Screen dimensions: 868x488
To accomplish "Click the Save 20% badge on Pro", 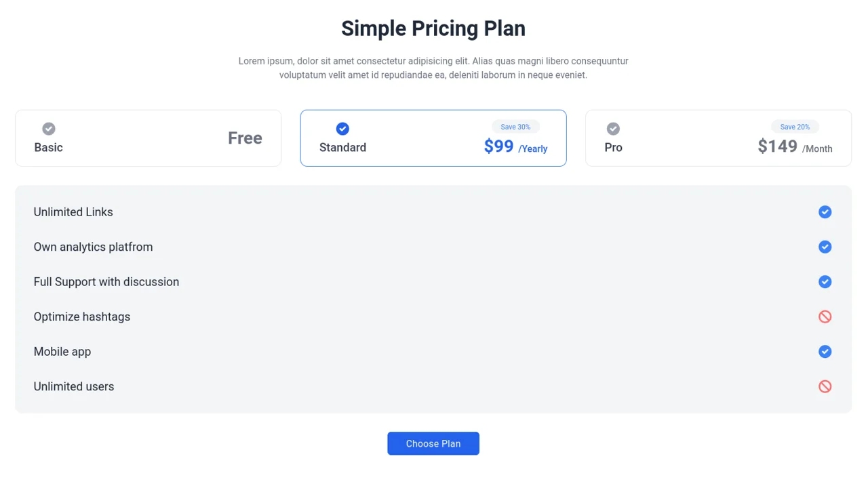I will (794, 127).
